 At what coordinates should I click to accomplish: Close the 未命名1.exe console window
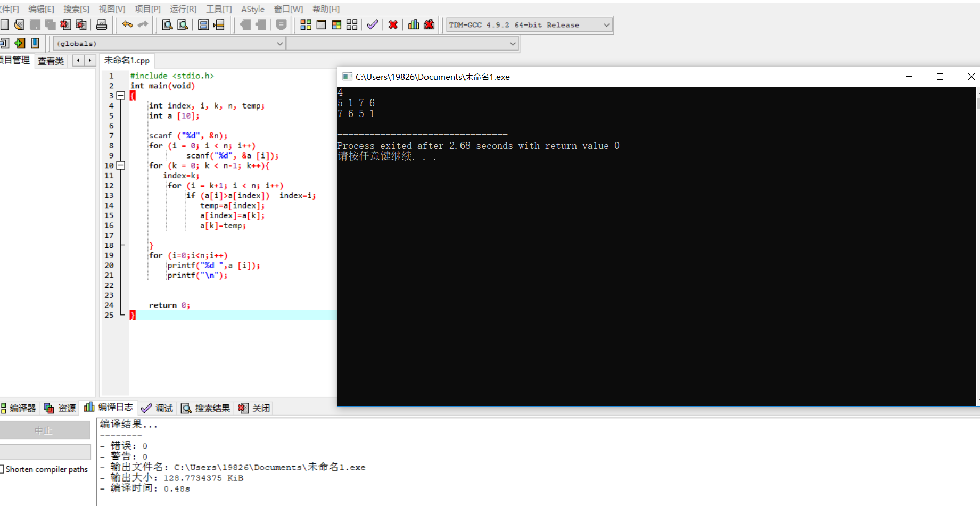coord(971,77)
